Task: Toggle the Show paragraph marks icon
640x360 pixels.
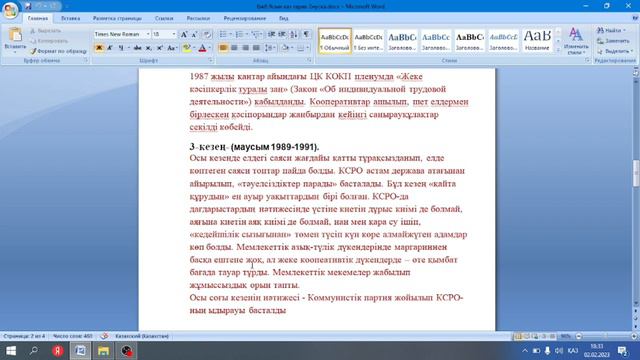Action: [306, 34]
